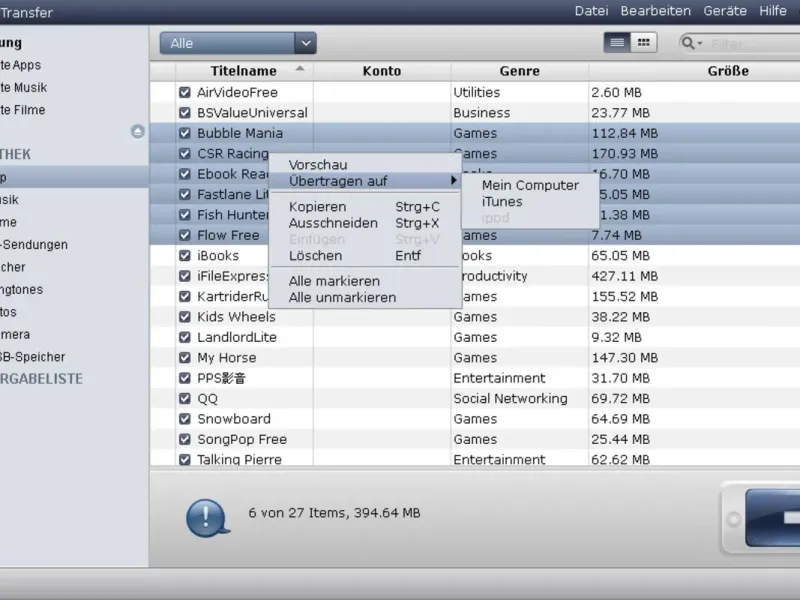Select the Talking Pierre row

[x=475, y=458]
